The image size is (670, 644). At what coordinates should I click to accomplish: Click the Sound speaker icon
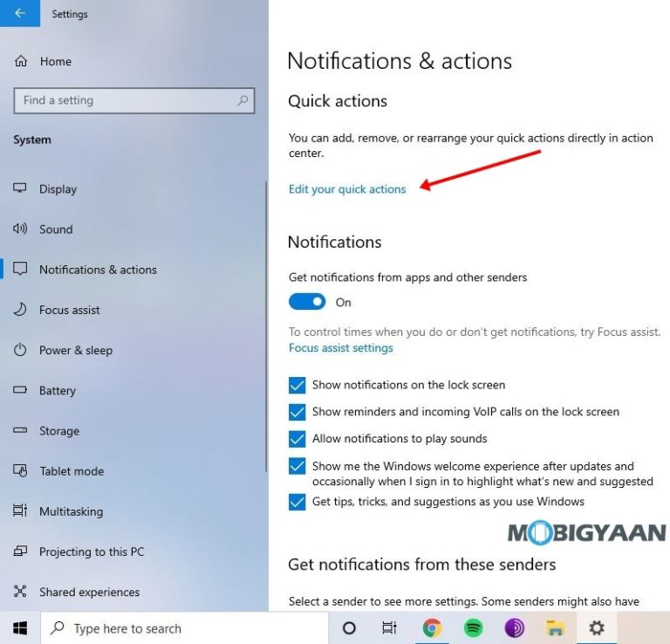20,229
